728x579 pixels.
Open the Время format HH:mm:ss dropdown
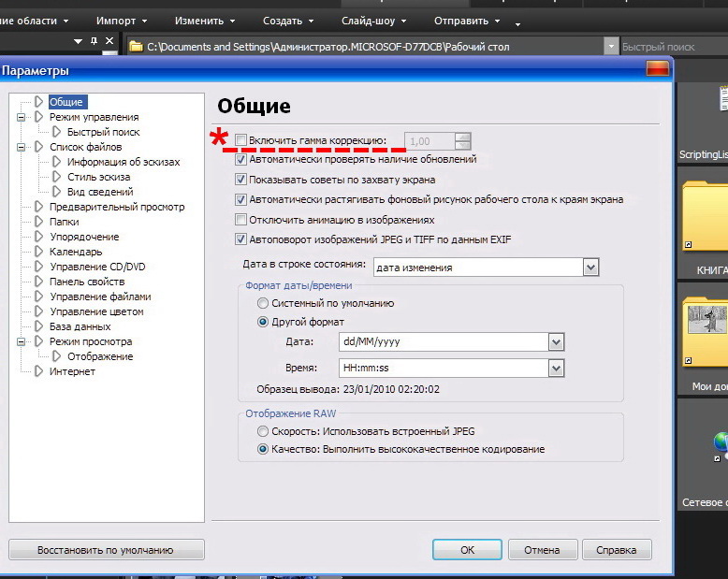pyautogui.click(x=556, y=369)
